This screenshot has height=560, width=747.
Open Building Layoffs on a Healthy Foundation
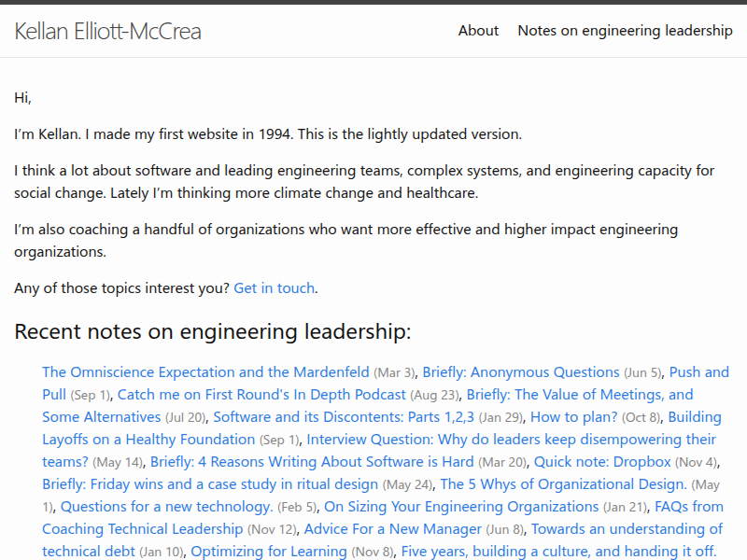(x=148, y=439)
